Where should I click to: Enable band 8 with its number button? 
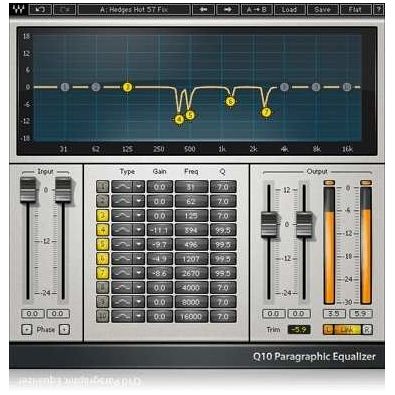click(103, 287)
